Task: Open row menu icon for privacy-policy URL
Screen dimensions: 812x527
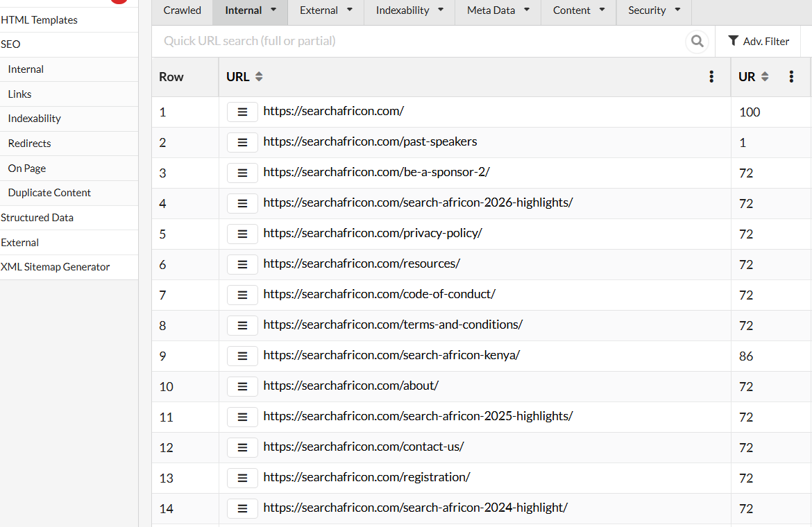Action: [242, 234]
